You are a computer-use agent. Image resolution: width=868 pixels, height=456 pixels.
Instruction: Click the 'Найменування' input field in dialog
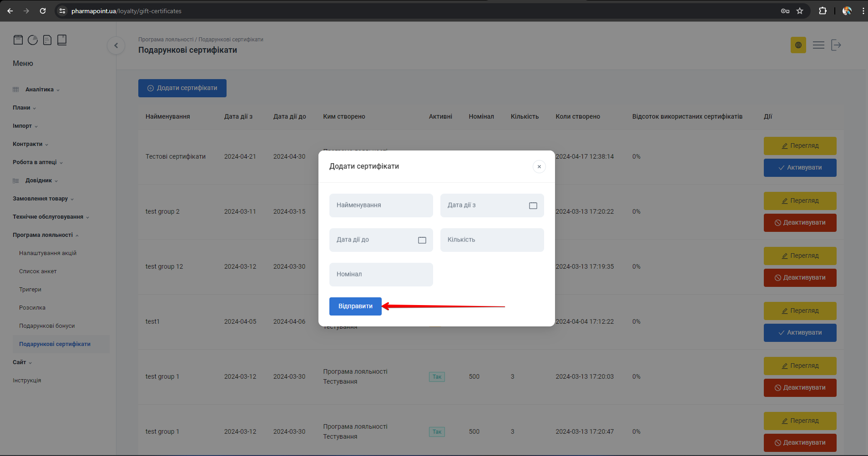381,205
